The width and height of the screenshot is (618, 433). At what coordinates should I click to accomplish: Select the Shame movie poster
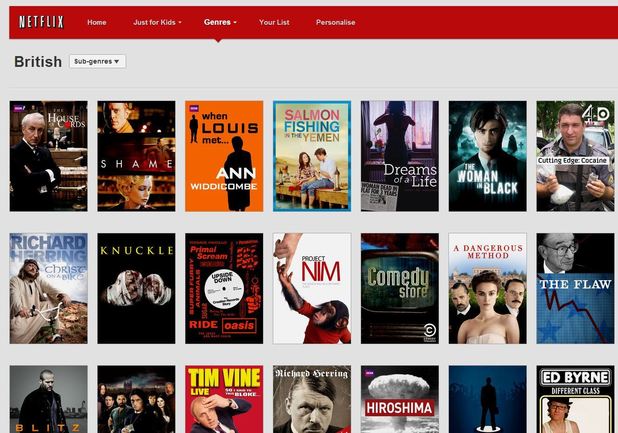click(x=136, y=156)
